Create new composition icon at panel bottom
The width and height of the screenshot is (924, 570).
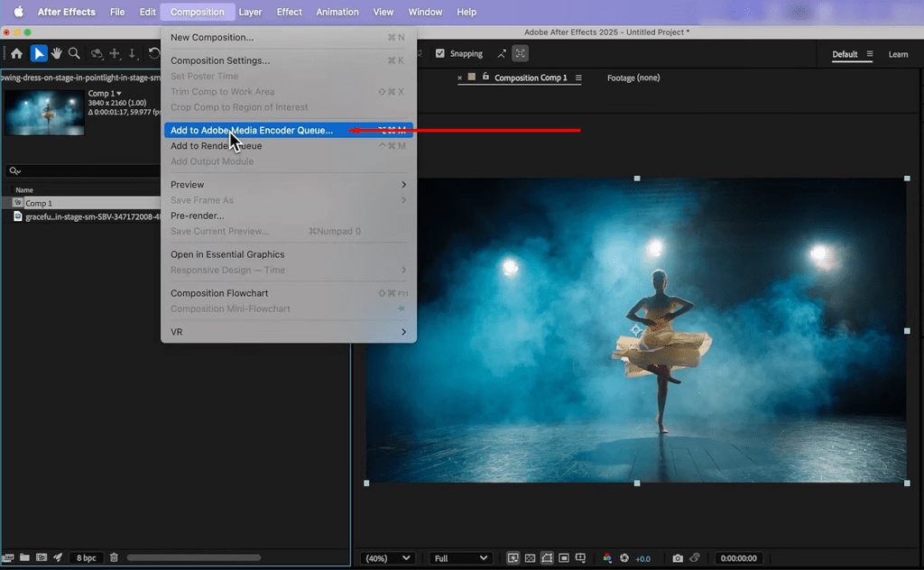[x=42, y=557]
